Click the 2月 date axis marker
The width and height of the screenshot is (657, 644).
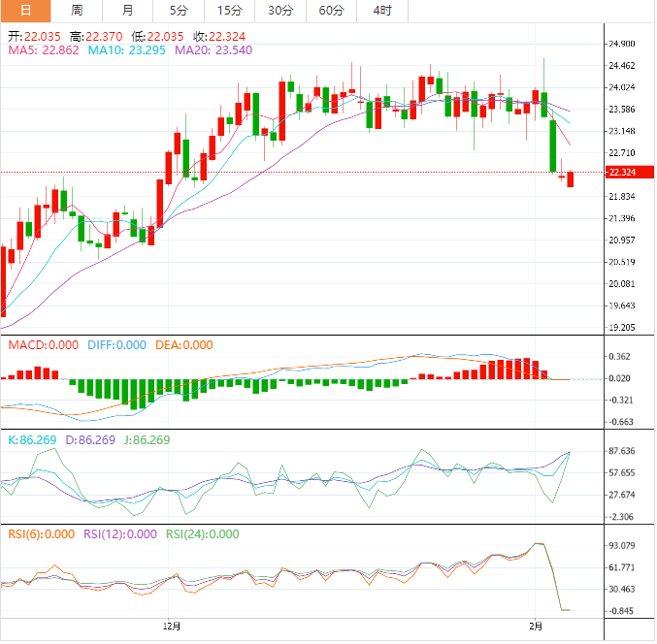tap(536, 627)
